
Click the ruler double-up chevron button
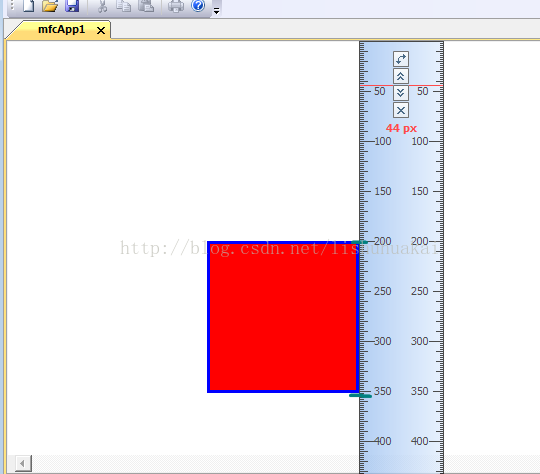click(x=401, y=76)
